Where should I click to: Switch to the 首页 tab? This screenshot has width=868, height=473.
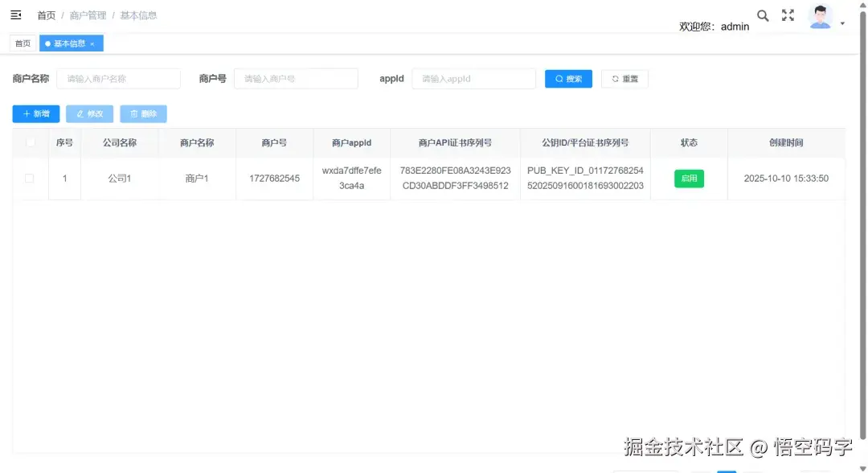click(23, 43)
